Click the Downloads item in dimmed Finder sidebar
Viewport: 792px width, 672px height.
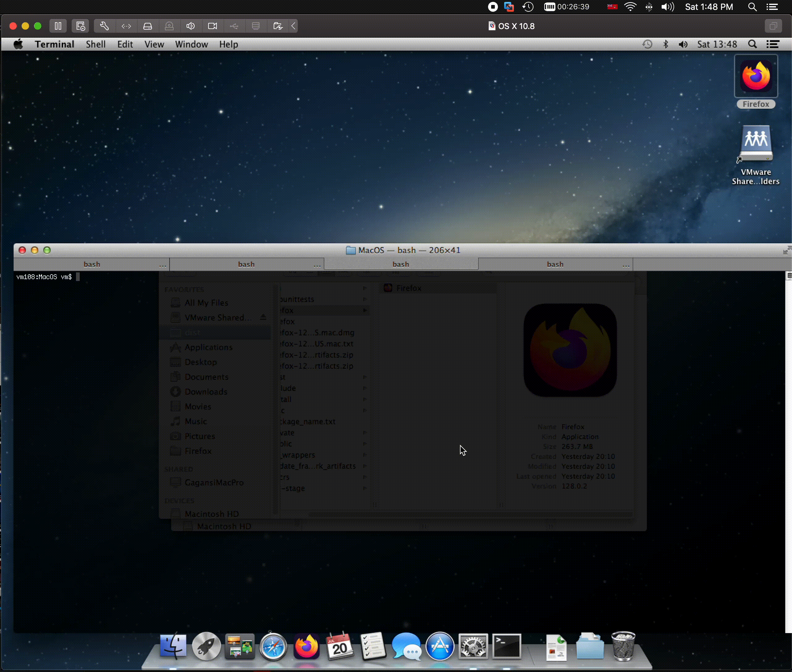pyautogui.click(x=206, y=392)
